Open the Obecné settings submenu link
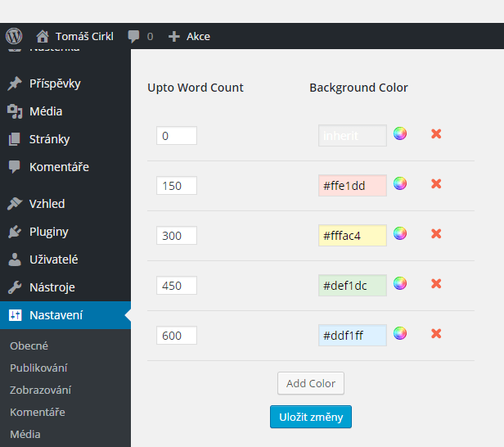 [29, 346]
